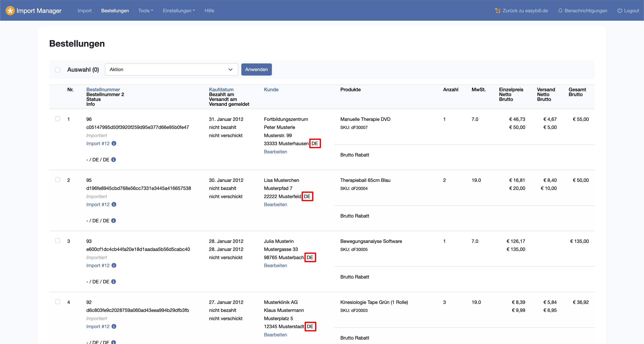Expand the Tools menu
The width and height of the screenshot is (644, 344).
coord(146,10)
